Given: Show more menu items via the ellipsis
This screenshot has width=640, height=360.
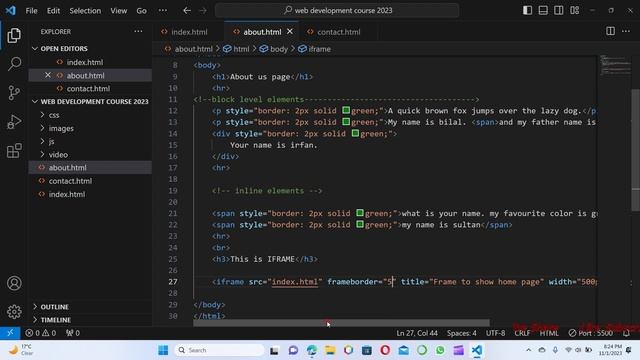Looking at the screenshot, I should pos(162,11).
